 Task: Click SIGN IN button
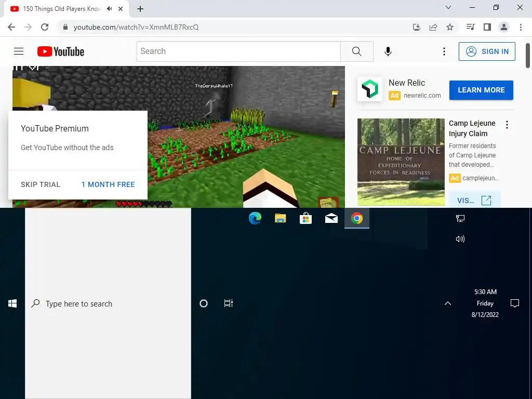point(487,51)
